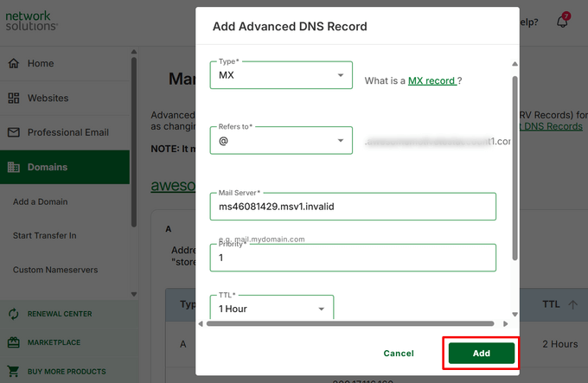Click the Professional Email envelope icon

pyautogui.click(x=14, y=132)
